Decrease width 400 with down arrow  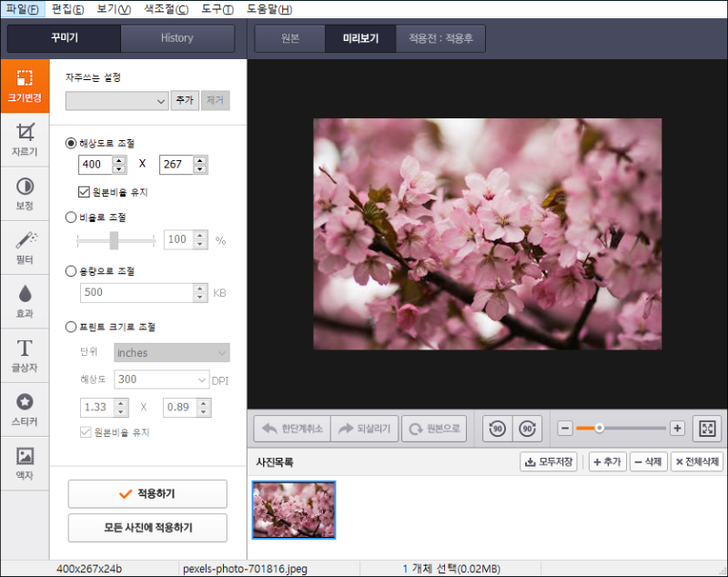(119, 169)
